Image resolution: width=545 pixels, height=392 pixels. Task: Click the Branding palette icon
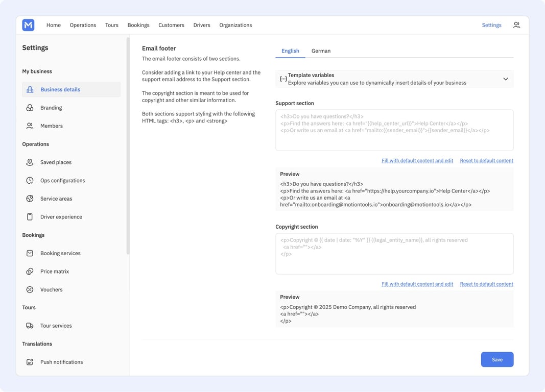click(30, 108)
